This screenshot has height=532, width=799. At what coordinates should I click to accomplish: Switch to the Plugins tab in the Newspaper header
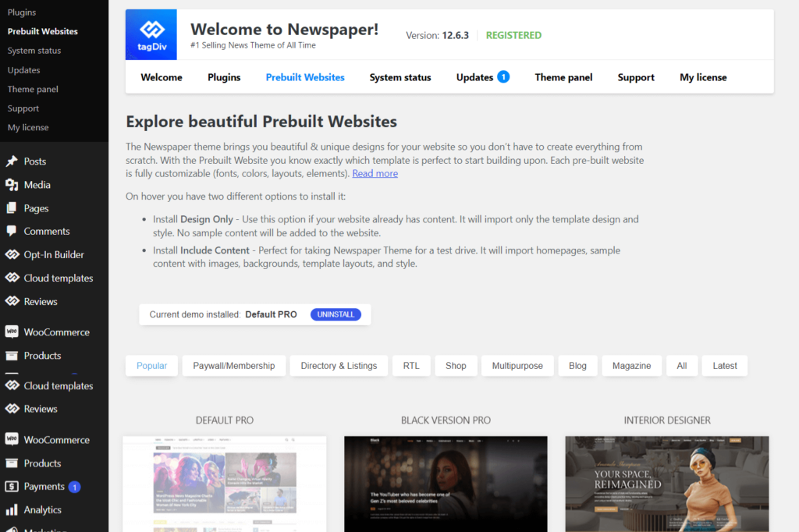point(224,77)
